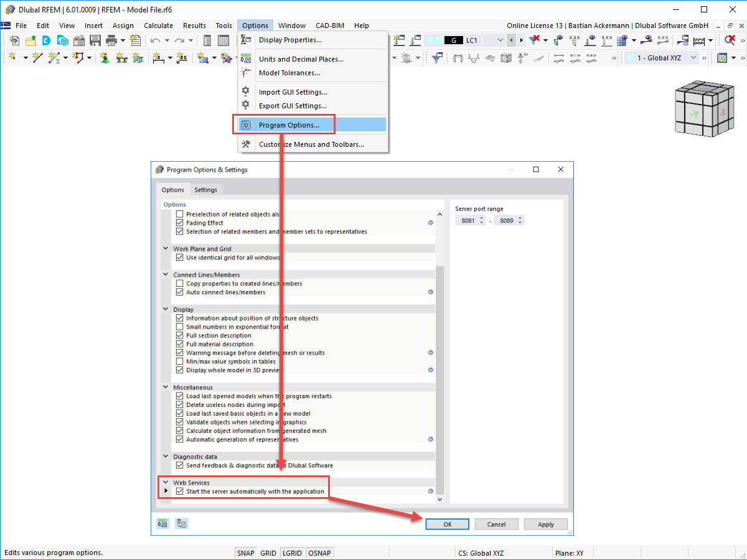This screenshot has width=747, height=560.
Task: Click the Print icon
Action: (x=111, y=40)
